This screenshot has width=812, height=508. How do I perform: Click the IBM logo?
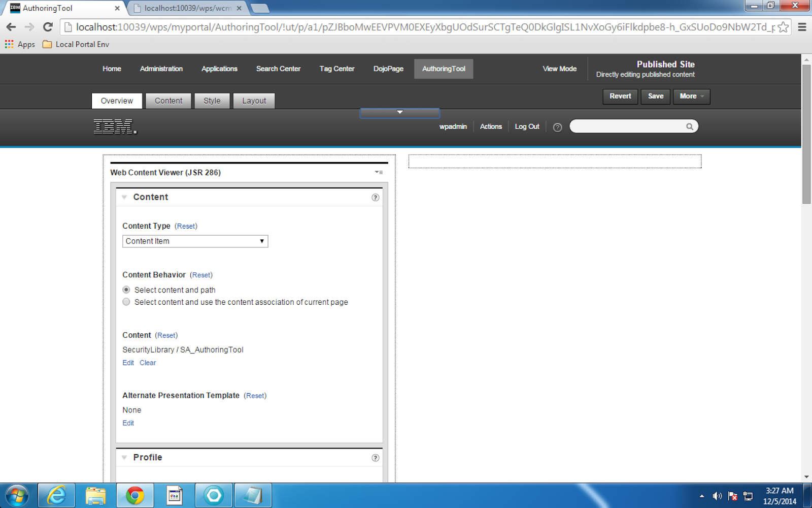pos(115,126)
